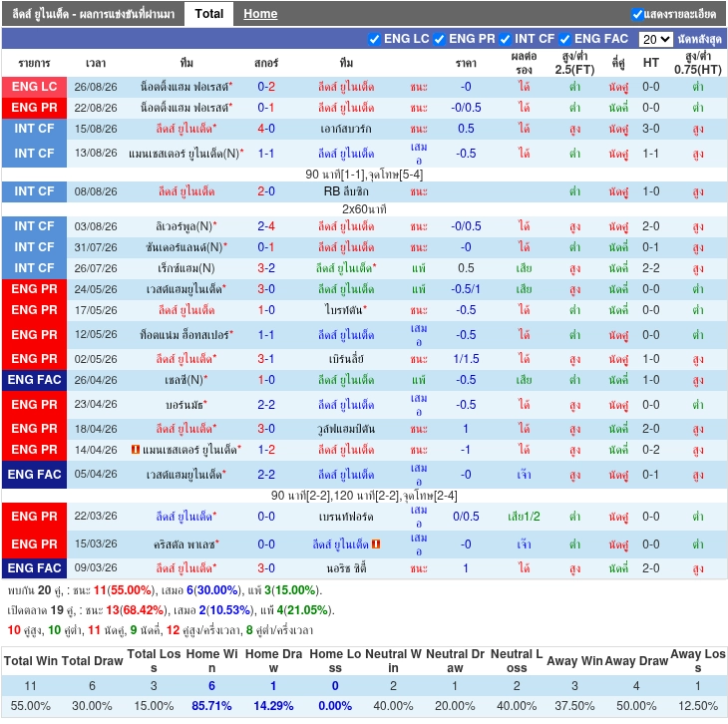The height and width of the screenshot is (724, 728).
Task: Click เสีย1/2 result on 22/03/26 row
Action: tap(524, 517)
